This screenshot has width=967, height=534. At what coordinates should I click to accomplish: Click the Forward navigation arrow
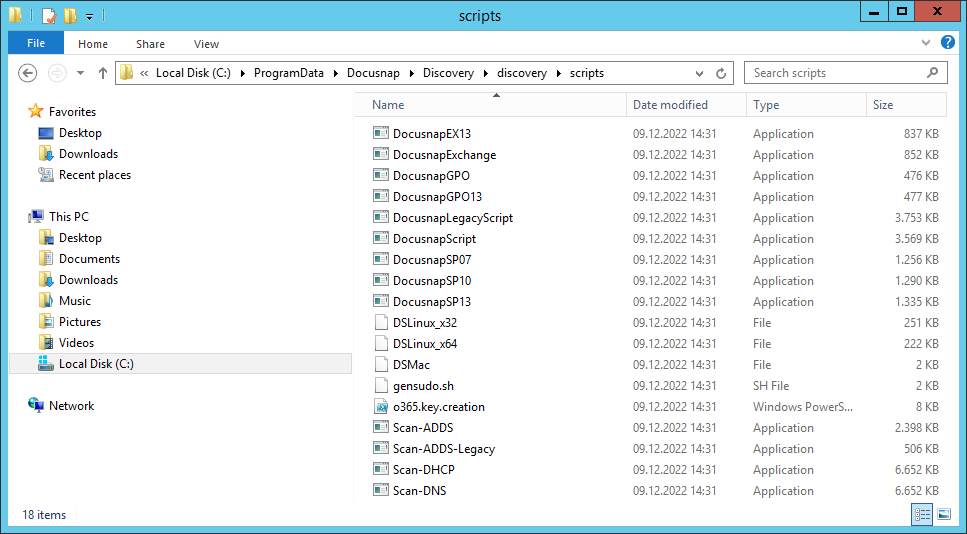point(57,73)
